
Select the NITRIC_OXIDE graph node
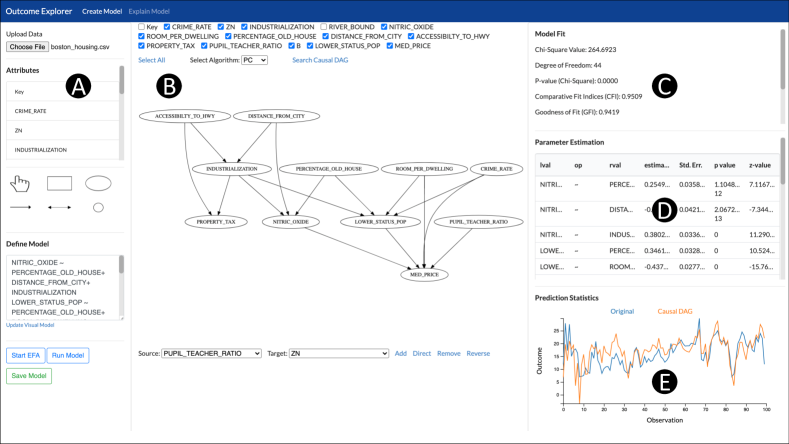coord(290,221)
